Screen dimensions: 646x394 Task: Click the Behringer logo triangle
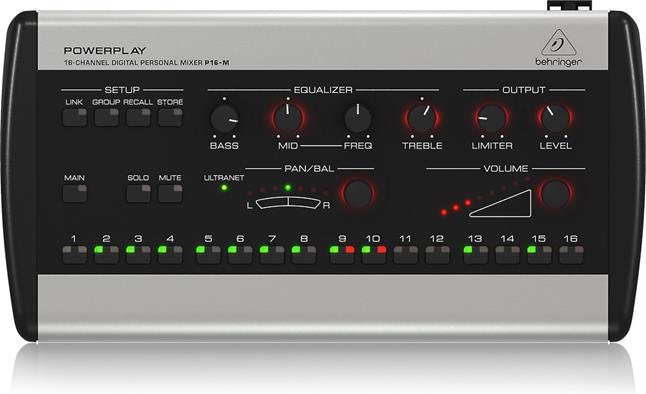[x=558, y=42]
